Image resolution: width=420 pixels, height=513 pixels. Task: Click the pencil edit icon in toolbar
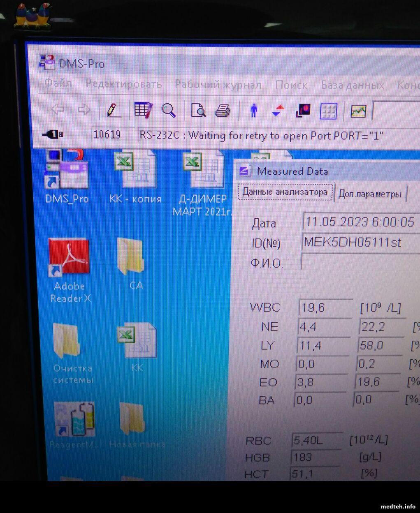[114, 110]
